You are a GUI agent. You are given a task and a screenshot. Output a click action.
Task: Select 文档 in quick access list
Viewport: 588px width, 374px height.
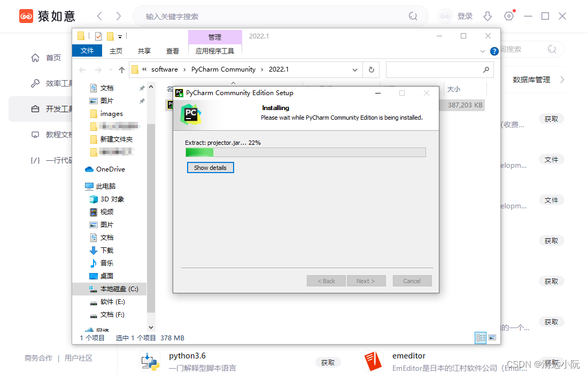(x=107, y=88)
